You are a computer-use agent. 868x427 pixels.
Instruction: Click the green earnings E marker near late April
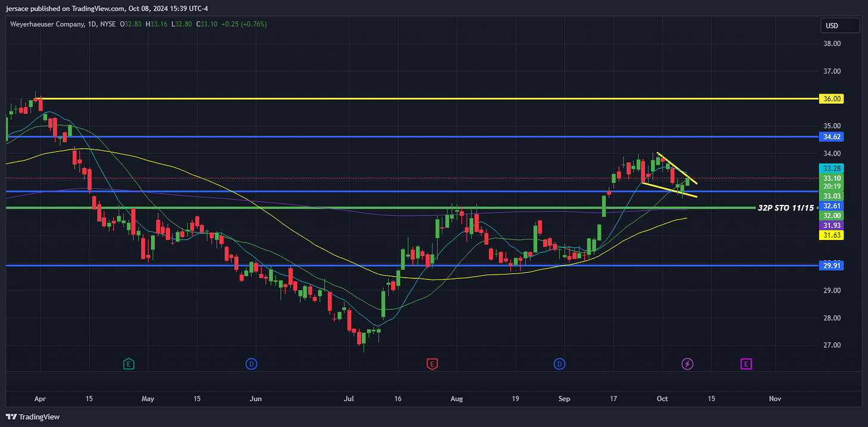pyautogui.click(x=128, y=363)
